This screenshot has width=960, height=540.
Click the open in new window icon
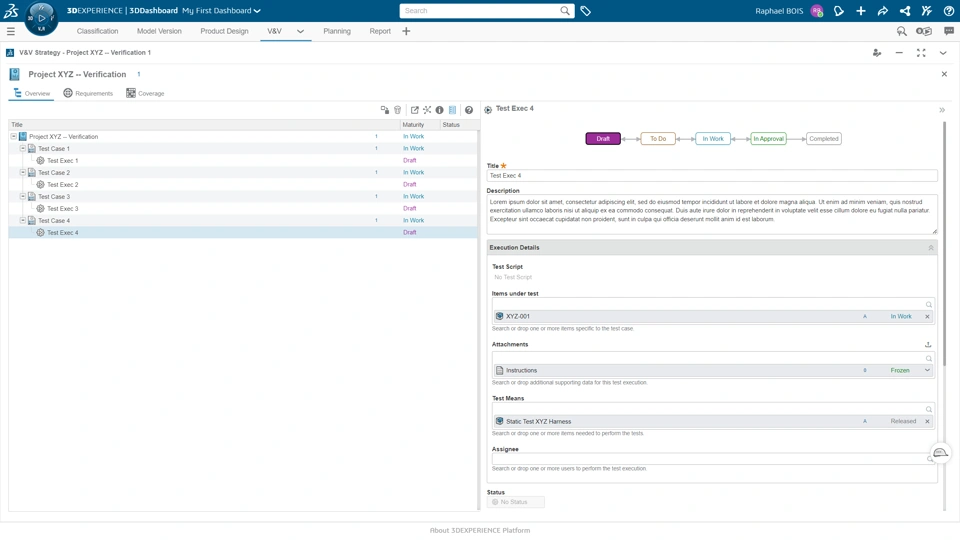click(x=414, y=110)
